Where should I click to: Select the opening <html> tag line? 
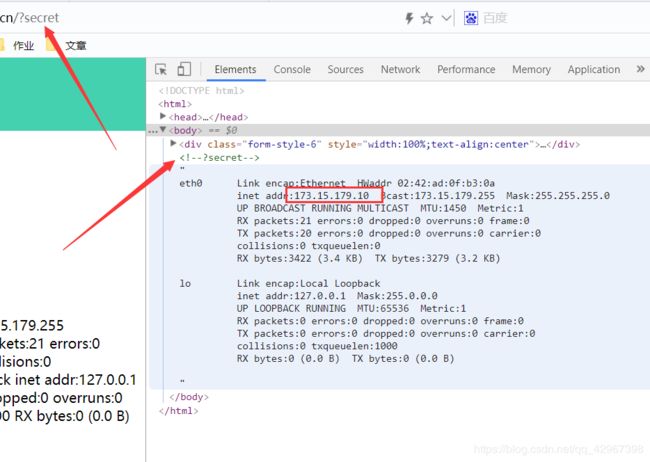(175, 104)
